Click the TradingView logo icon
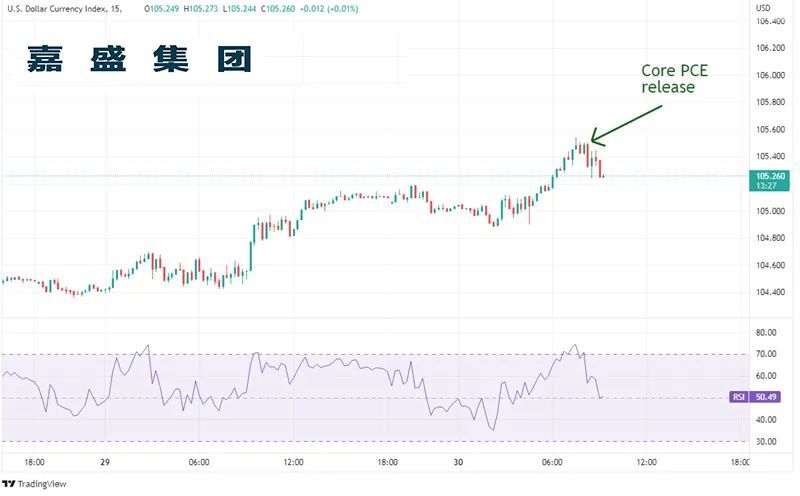The width and height of the screenshot is (800, 496). pos(9,483)
